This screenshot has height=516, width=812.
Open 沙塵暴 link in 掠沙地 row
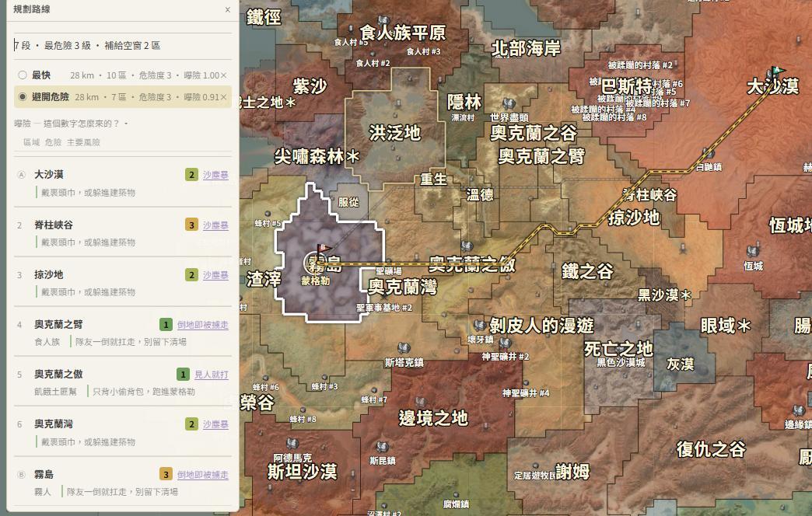click(215, 275)
